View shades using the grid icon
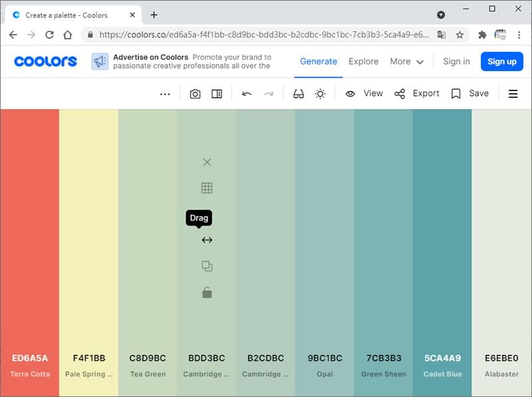532x397 pixels. point(207,188)
